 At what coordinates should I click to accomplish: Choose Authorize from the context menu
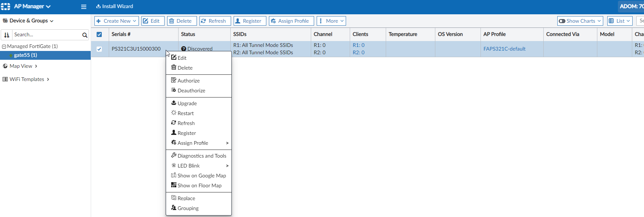188,81
